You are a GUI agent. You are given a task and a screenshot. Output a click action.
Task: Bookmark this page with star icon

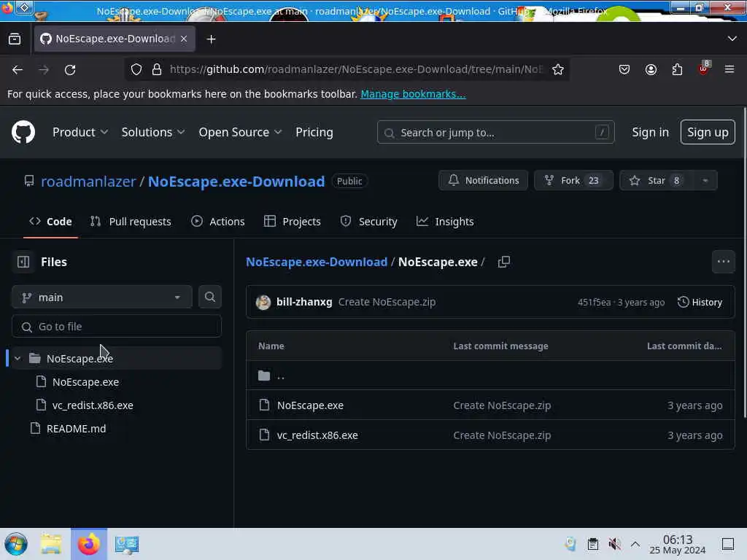[558, 69]
